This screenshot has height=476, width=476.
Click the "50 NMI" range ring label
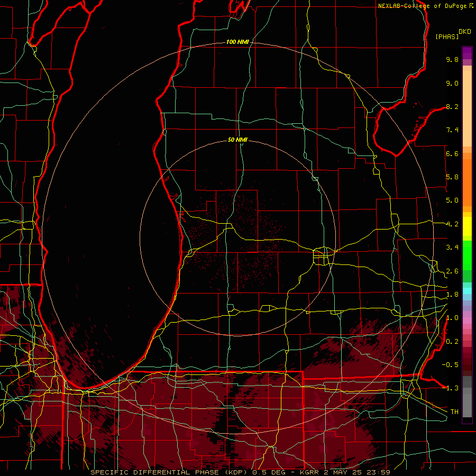point(237,140)
